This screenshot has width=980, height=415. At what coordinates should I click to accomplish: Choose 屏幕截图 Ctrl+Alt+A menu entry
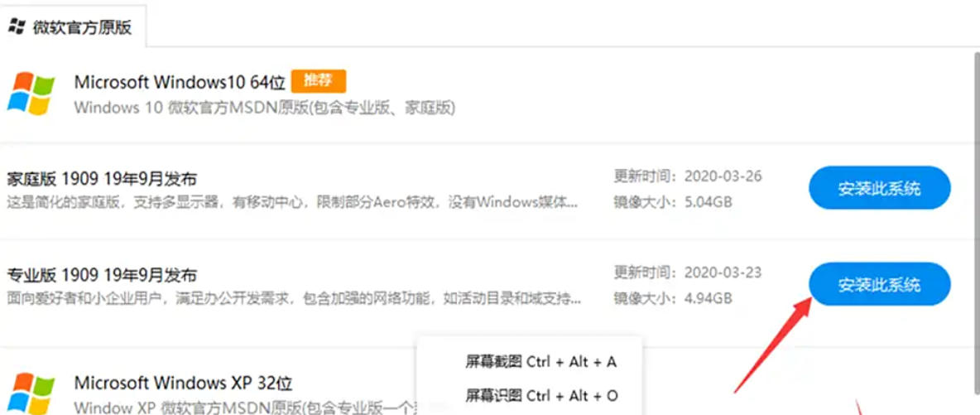tap(540, 362)
